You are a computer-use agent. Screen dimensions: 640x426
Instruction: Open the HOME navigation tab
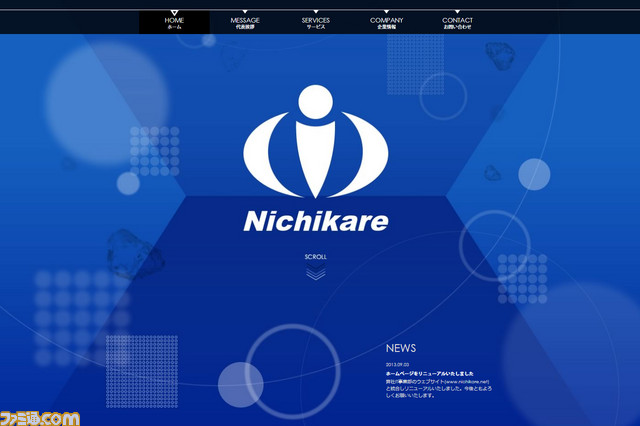[175, 23]
